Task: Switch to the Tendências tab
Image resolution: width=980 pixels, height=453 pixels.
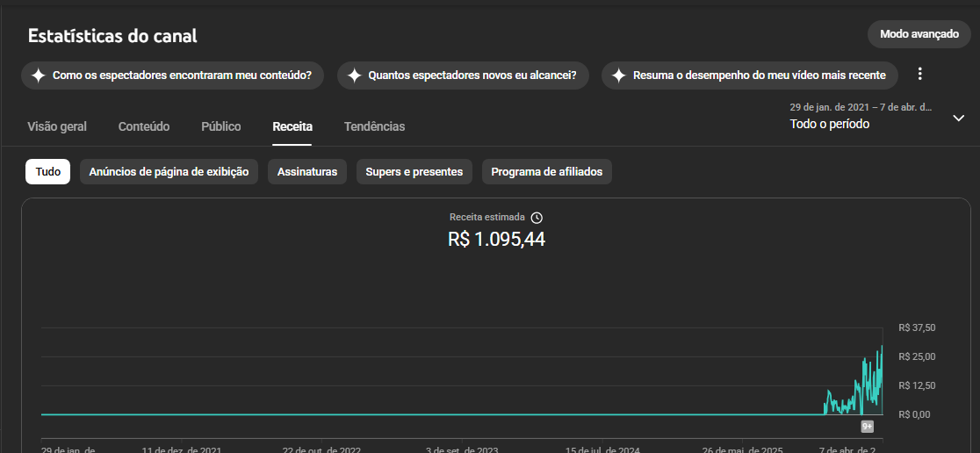Action: [x=375, y=126]
